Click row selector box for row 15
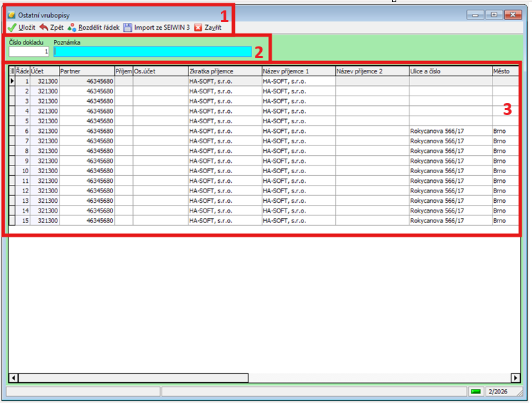This screenshot has width=532, height=403. coord(12,220)
